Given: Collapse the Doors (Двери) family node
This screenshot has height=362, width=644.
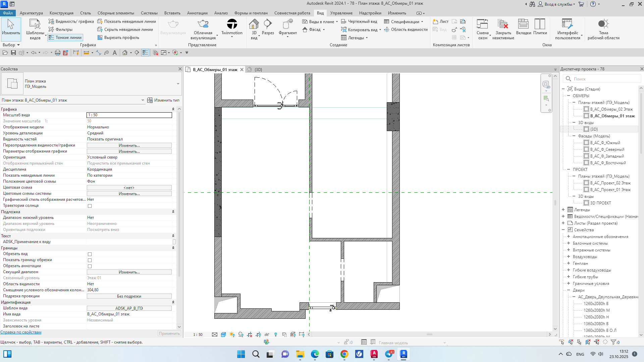Looking at the screenshot, I should tap(569, 290).
